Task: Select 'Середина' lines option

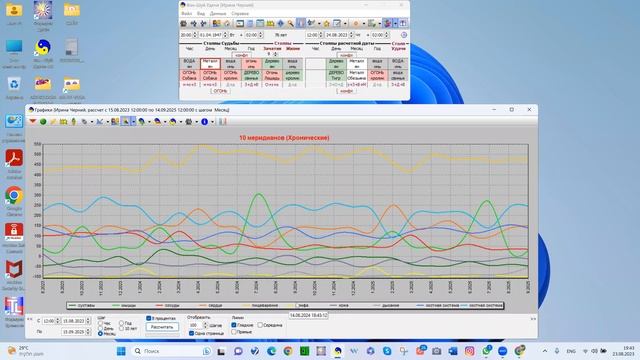Action: [x=260, y=325]
